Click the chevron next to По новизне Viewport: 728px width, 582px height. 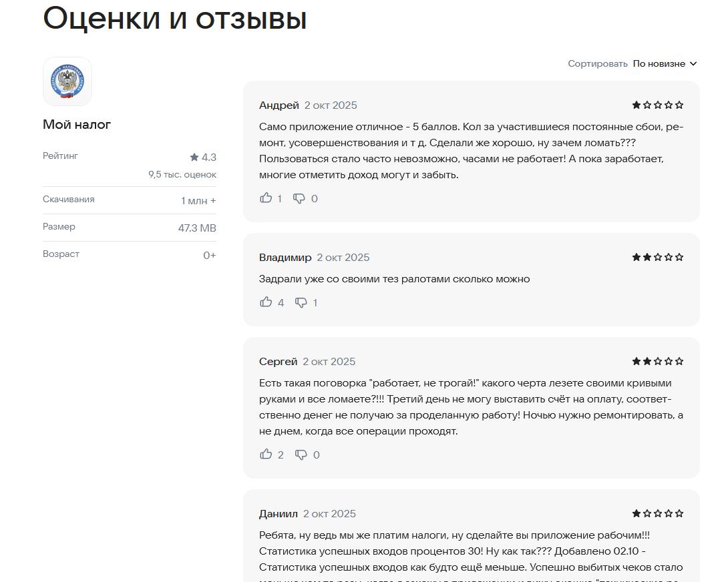(x=693, y=63)
